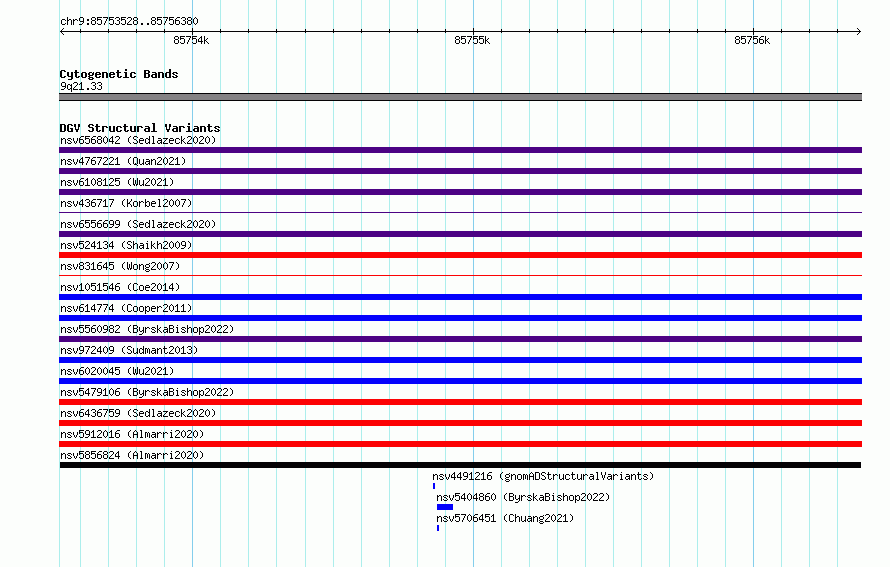The height and width of the screenshot is (567, 890).
Task: Click the nsv6568042 (Sedlazeck2020) variant label
Action: (x=138, y=140)
